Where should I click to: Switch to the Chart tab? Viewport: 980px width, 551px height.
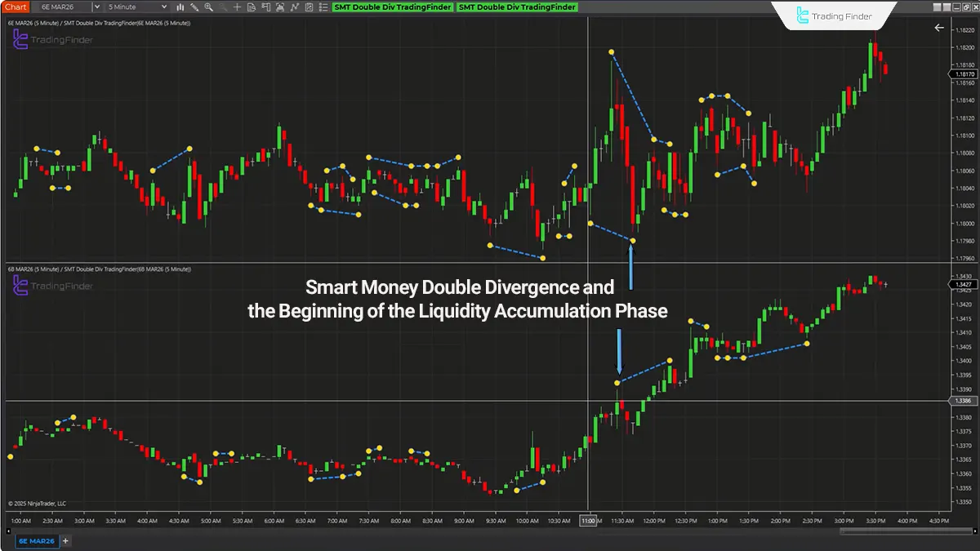(15, 7)
